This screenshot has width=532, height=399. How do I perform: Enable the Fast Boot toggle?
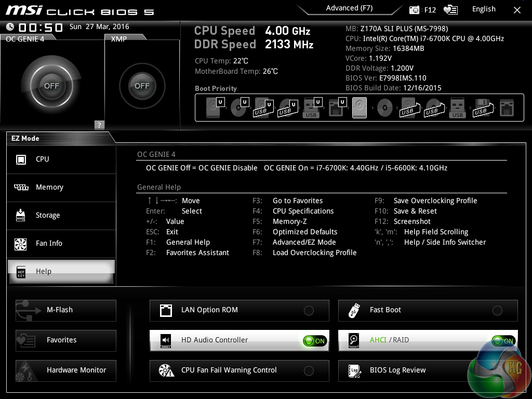[x=497, y=311]
